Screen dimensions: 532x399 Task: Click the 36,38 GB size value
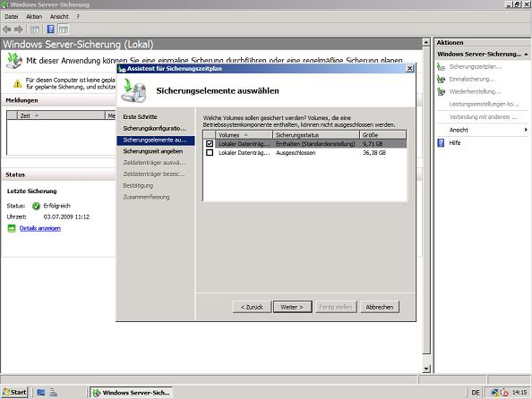point(374,153)
